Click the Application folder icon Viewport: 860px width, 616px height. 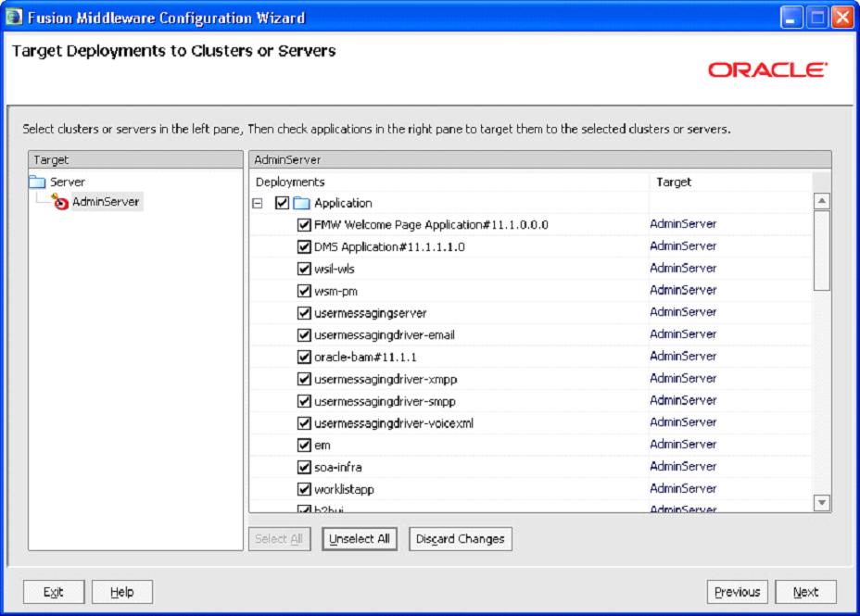[302, 203]
